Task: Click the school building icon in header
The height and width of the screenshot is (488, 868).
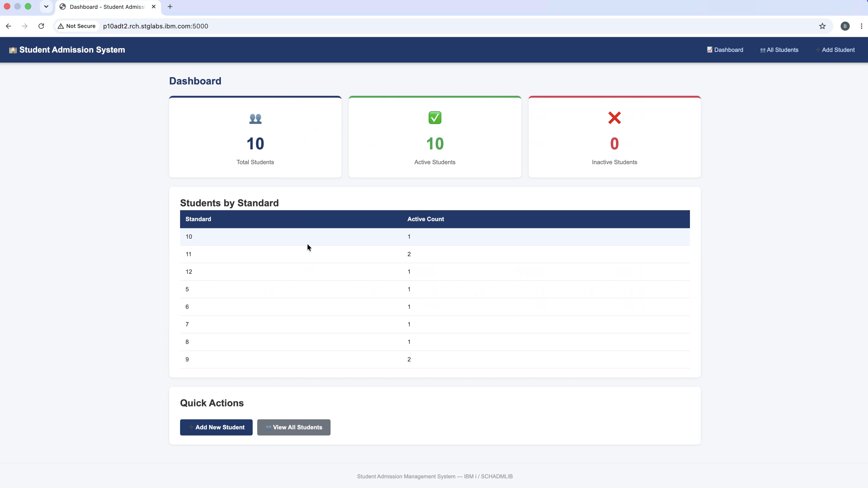Action: pos(13,50)
